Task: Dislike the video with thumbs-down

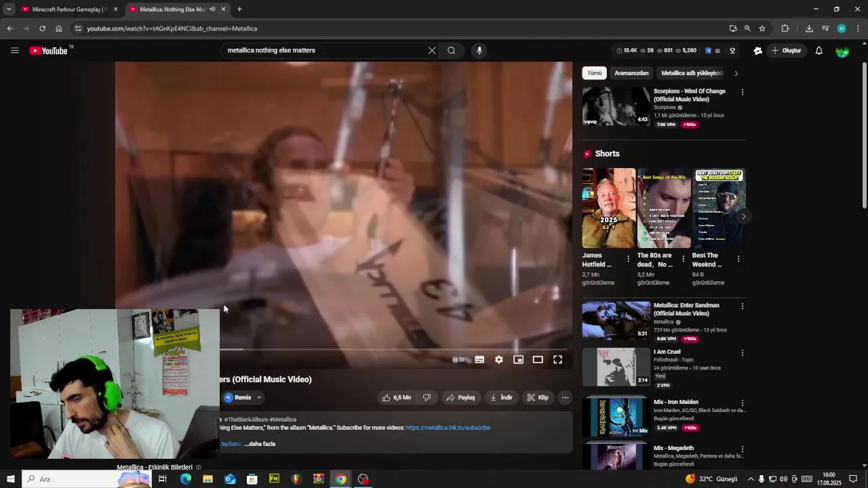Action: click(x=427, y=398)
